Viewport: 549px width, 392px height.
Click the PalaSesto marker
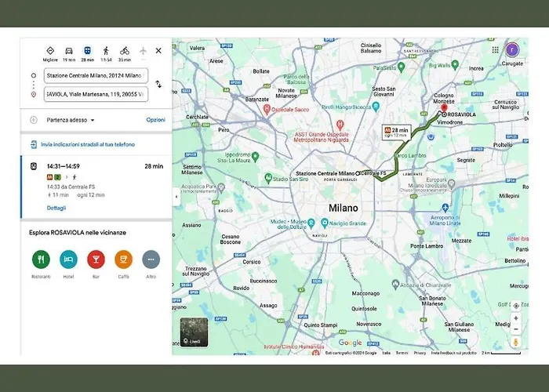pyautogui.click(x=402, y=67)
